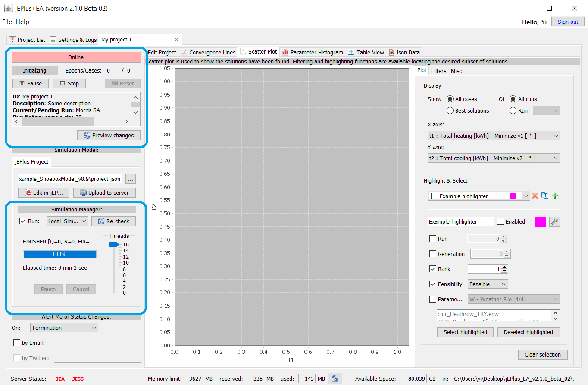Image resolution: width=588 pixels, height=385 pixels.
Task: Click the Online status bar
Action: coord(76,57)
